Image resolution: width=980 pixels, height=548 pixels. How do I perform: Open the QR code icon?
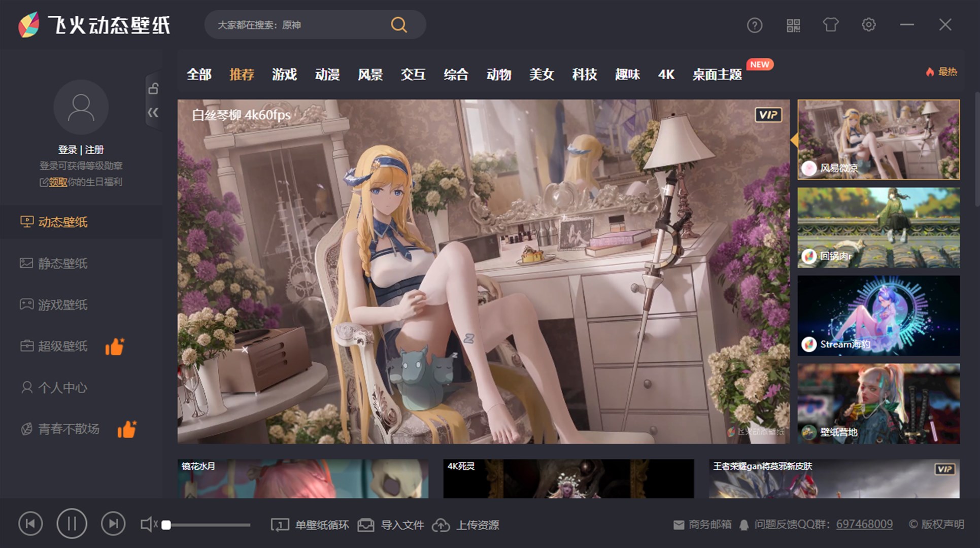pos(793,25)
